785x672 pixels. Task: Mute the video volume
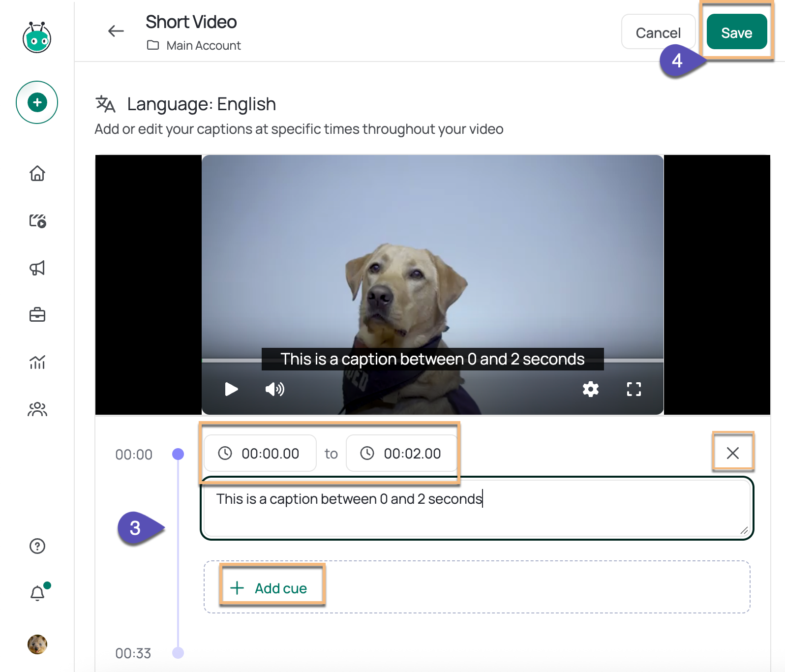click(275, 389)
